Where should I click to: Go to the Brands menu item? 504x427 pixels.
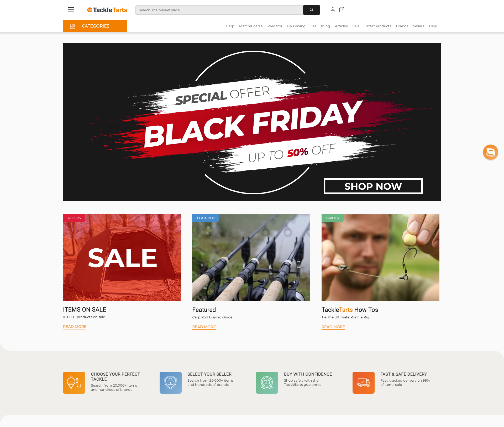click(402, 26)
